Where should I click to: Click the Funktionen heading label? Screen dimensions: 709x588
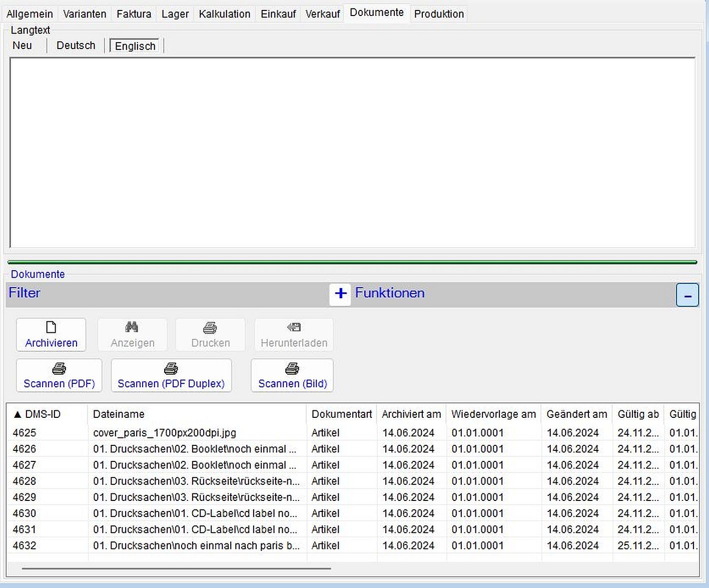(x=390, y=293)
